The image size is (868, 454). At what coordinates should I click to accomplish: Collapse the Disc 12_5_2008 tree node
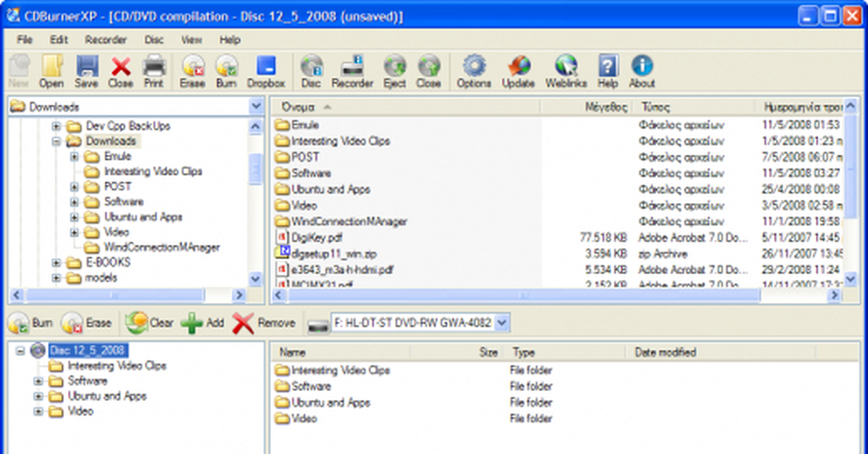(20, 351)
